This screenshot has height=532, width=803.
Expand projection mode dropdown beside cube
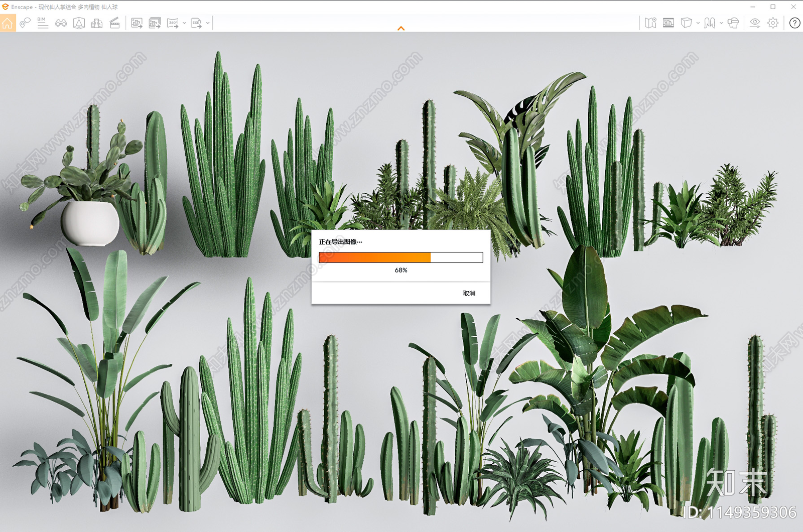(x=698, y=23)
